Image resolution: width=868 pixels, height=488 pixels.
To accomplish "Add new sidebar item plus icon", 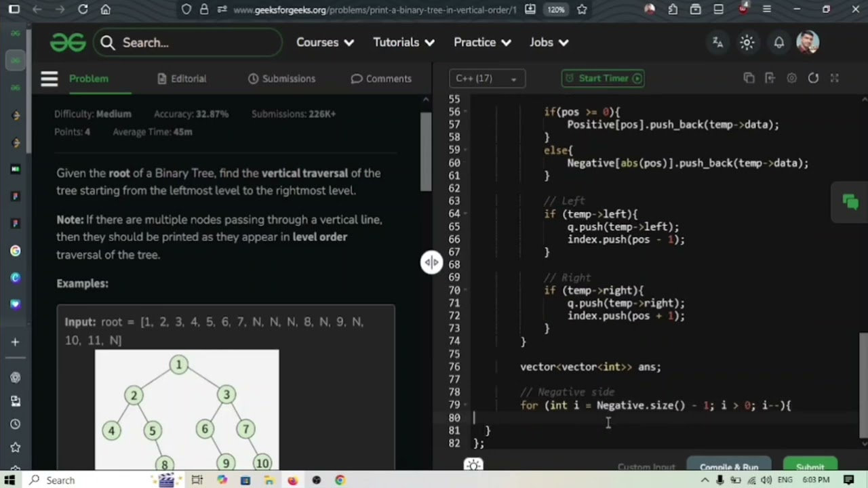I will pos(15,342).
